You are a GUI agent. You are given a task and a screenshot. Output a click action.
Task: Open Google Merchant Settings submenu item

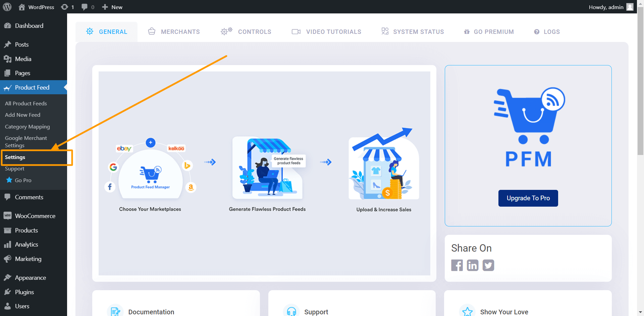(26, 142)
